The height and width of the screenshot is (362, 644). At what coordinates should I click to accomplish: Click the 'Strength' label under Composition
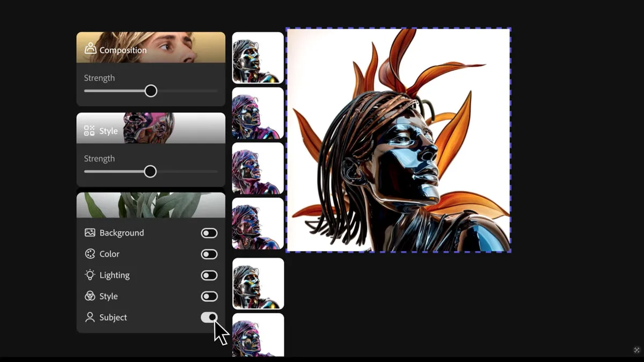coord(99,78)
